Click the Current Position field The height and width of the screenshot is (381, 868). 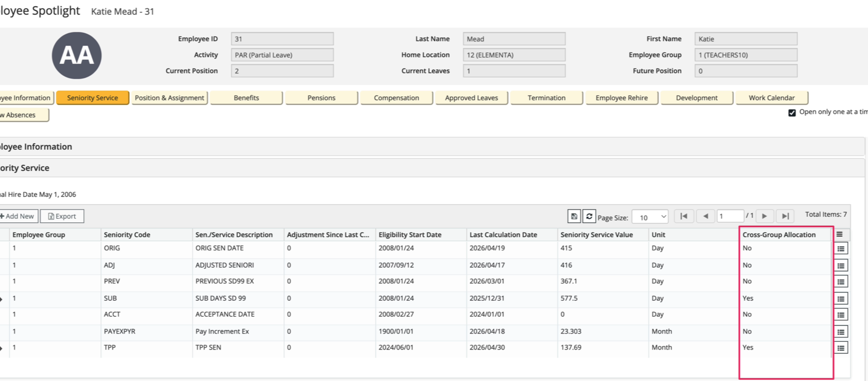coord(282,71)
